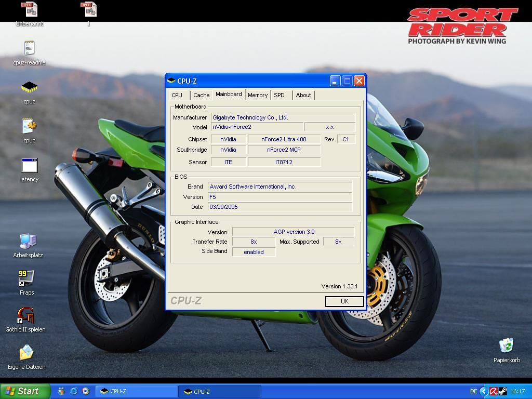Click the Chipset nForce2 Ultra 400 field
532x399 pixels.
coord(284,139)
